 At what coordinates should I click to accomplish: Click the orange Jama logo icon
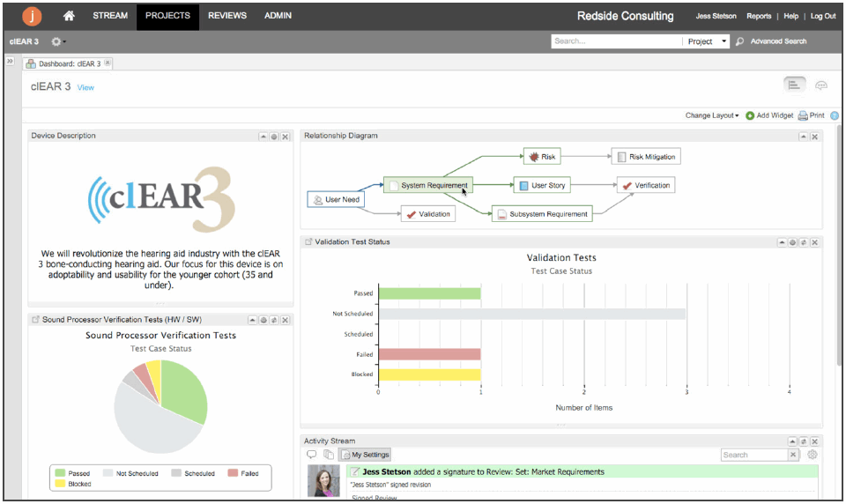click(32, 16)
